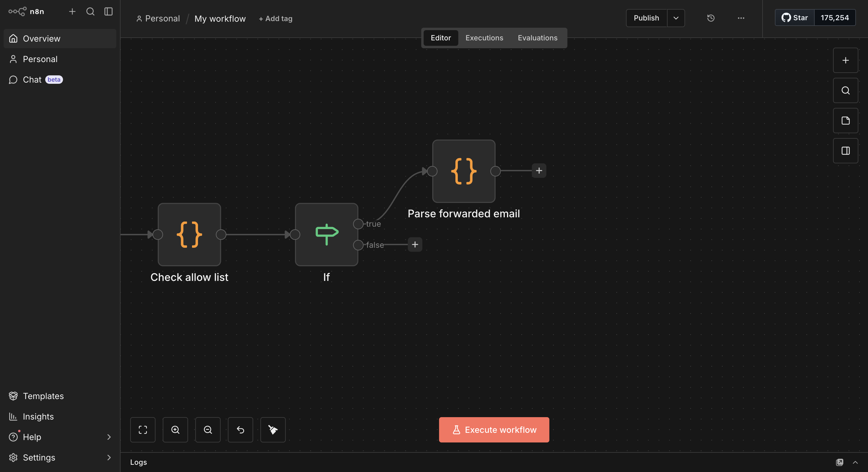Screen dimensions: 868x472
Task: Zoom out of the workflow canvas
Action: (208, 430)
